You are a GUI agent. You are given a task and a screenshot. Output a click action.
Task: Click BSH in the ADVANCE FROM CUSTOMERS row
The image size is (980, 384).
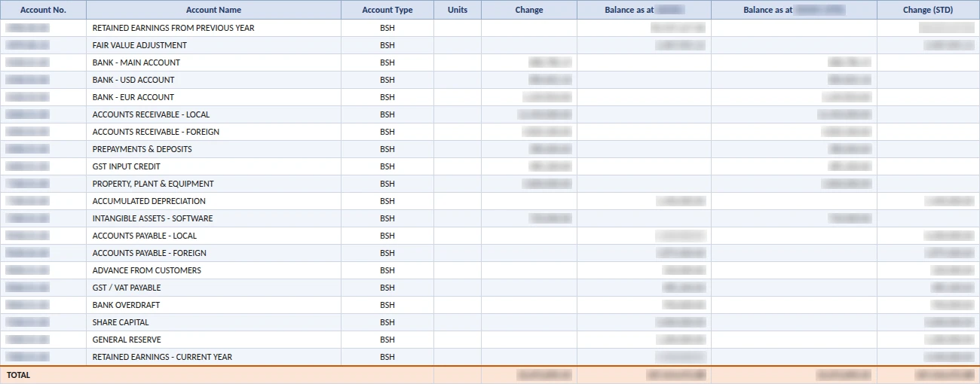387,270
